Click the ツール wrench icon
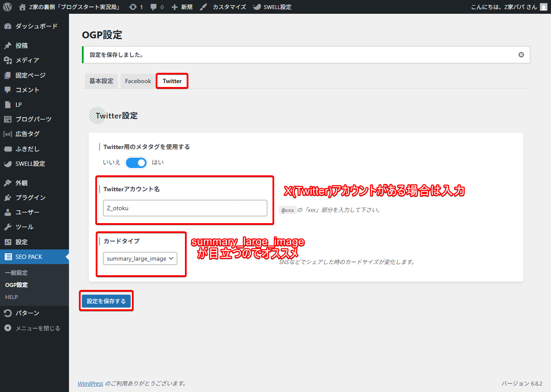Image resolution: width=551 pixels, height=392 pixels. point(8,227)
